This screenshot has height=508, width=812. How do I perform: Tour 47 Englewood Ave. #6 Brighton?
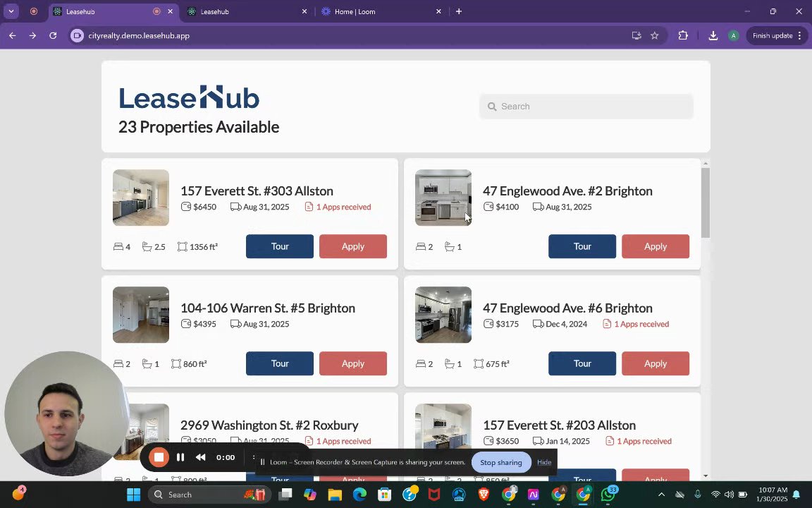pyautogui.click(x=582, y=363)
